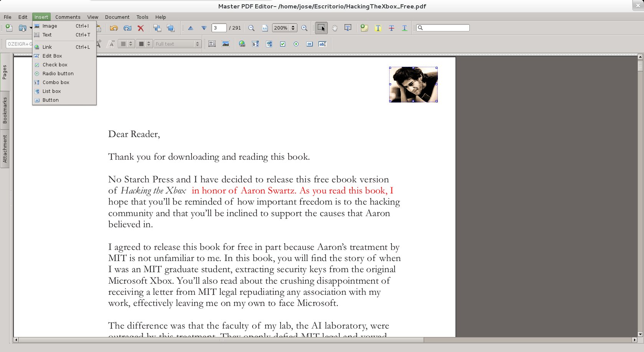644x352 pixels.
Task: Switch to the Bookmarks side tab
Action: [5, 110]
